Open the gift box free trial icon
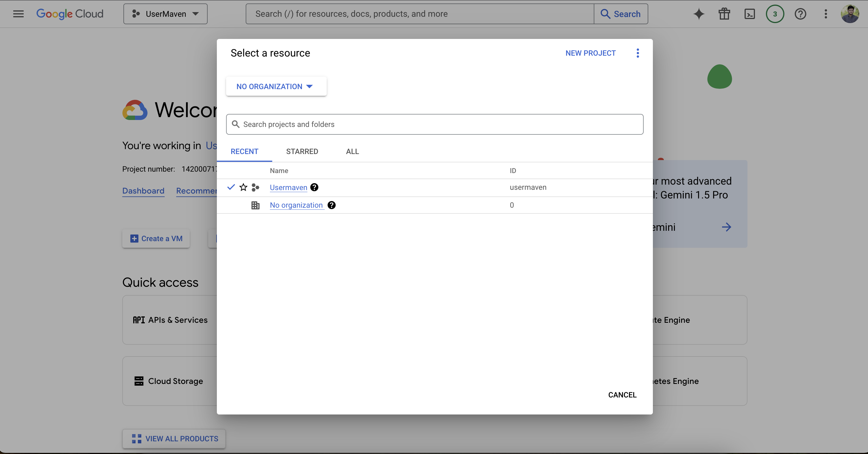Image resolution: width=868 pixels, height=454 pixels. 724,14
